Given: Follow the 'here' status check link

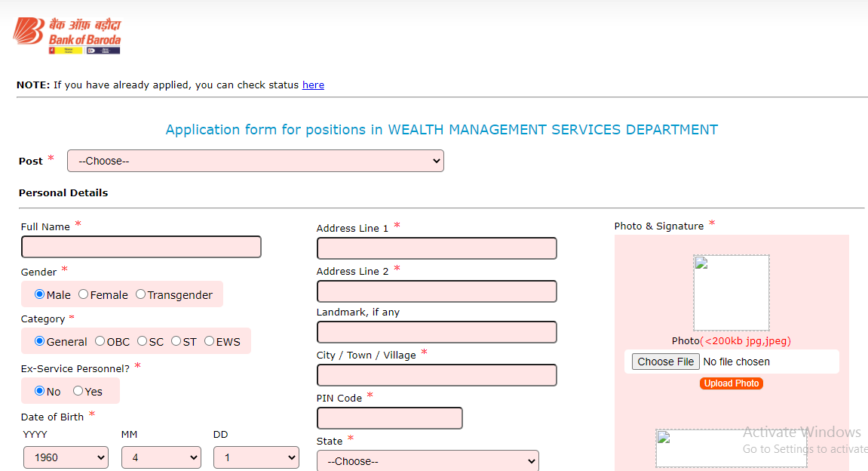Looking at the screenshot, I should point(313,85).
